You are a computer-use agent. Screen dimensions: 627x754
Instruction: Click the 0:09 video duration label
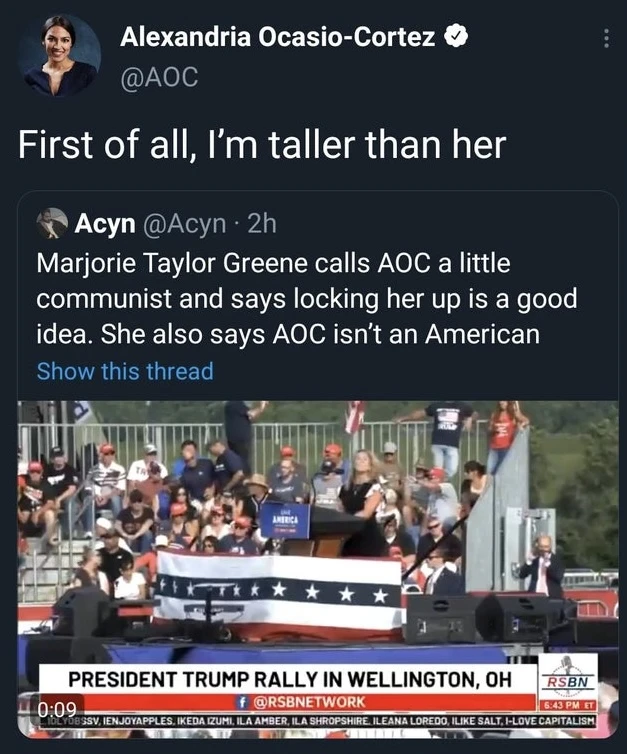tap(58, 711)
